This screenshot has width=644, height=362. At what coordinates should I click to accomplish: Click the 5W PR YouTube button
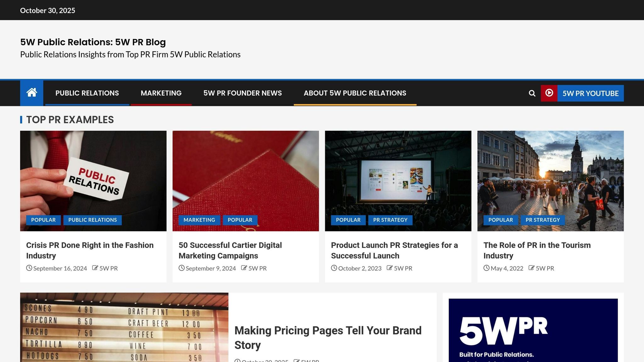(590, 93)
